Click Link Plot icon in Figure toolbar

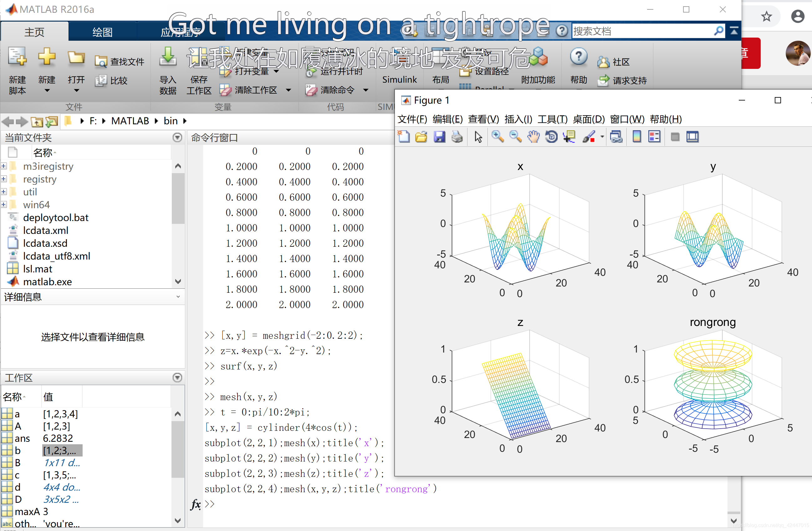click(x=616, y=137)
